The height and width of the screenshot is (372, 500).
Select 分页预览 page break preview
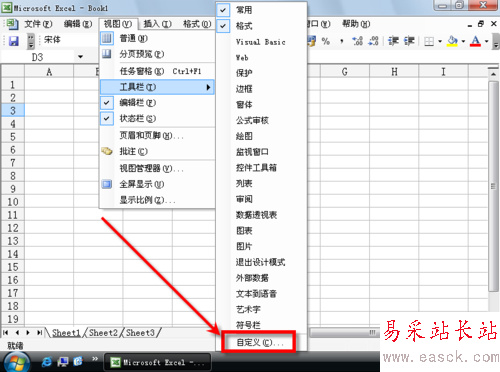coord(157,54)
